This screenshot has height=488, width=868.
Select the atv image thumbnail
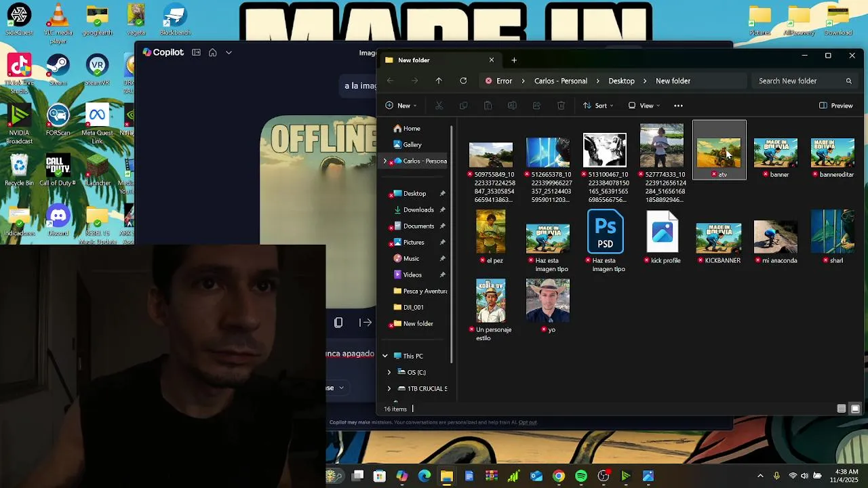719,150
